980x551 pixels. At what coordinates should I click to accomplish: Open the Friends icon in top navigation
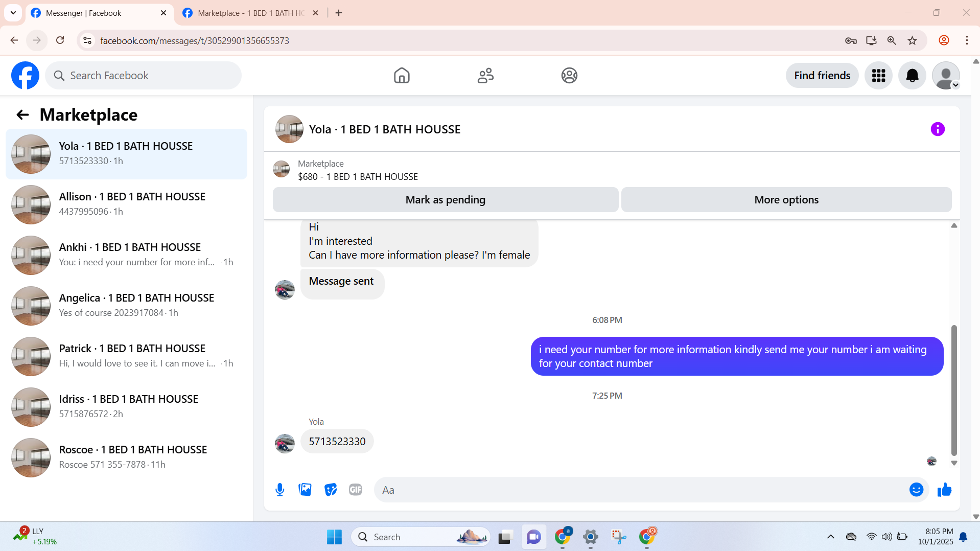pyautogui.click(x=485, y=76)
